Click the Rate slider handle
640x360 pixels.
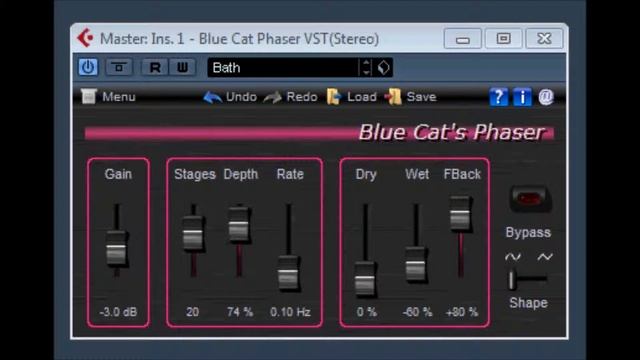coord(288,273)
